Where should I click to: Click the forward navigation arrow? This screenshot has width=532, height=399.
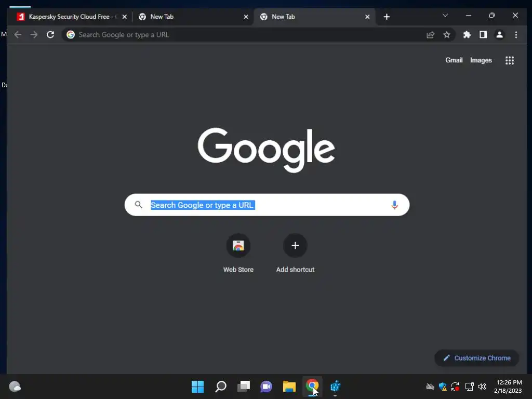tap(34, 35)
